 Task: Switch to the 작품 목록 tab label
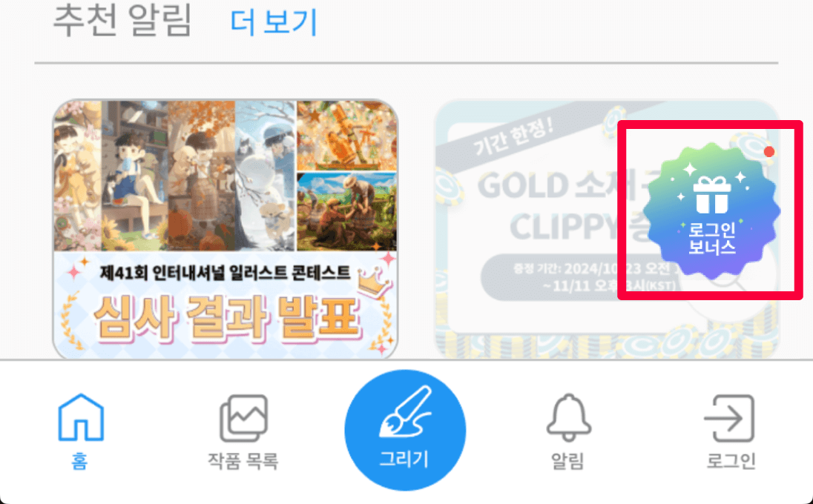click(x=243, y=460)
